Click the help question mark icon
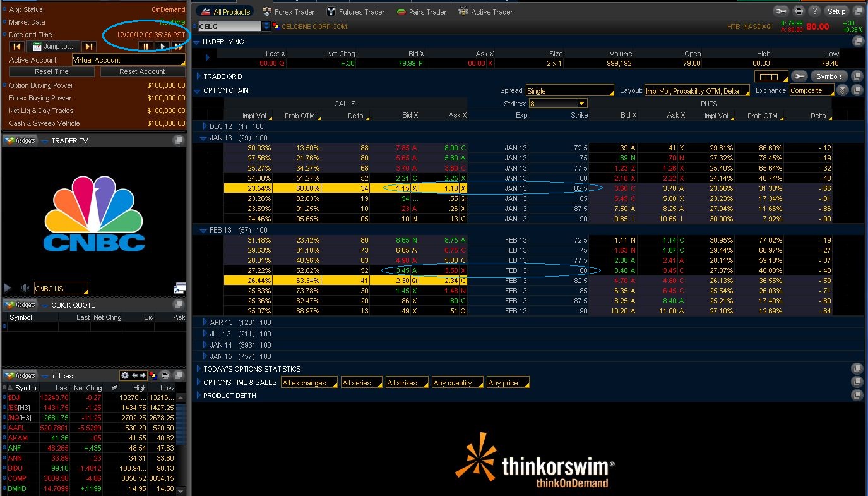The width and height of the screenshot is (868, 496). [815, 11]
